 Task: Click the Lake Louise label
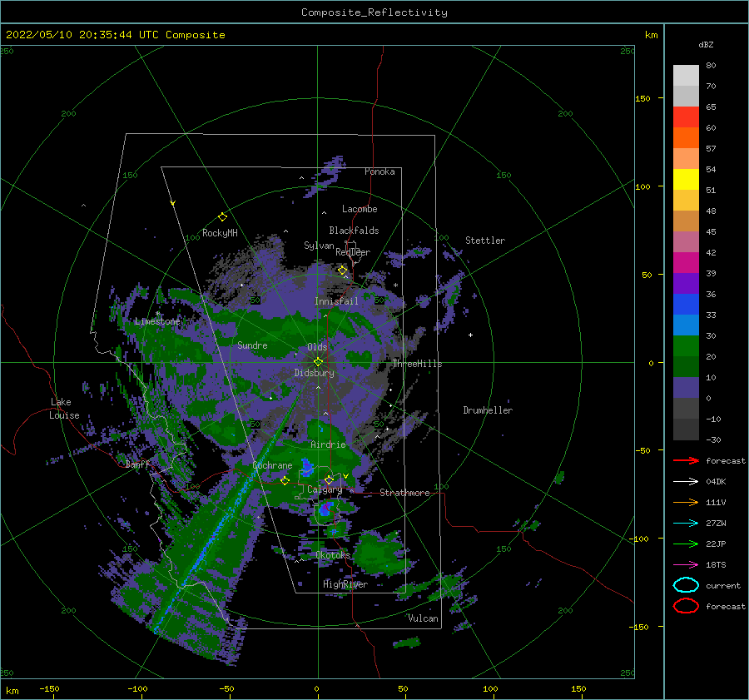tap(64, 409)
